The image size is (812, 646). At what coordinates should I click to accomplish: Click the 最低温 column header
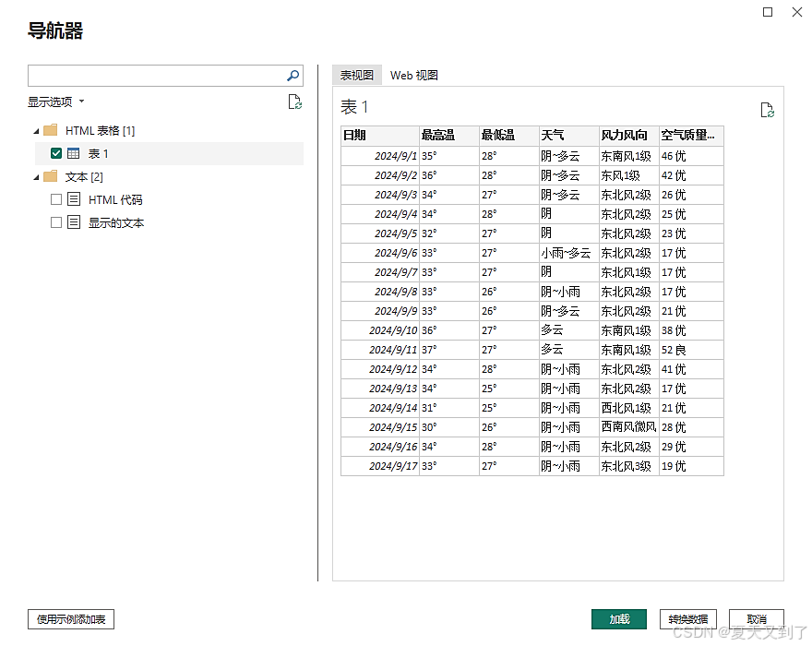click(x=509, y=136)
